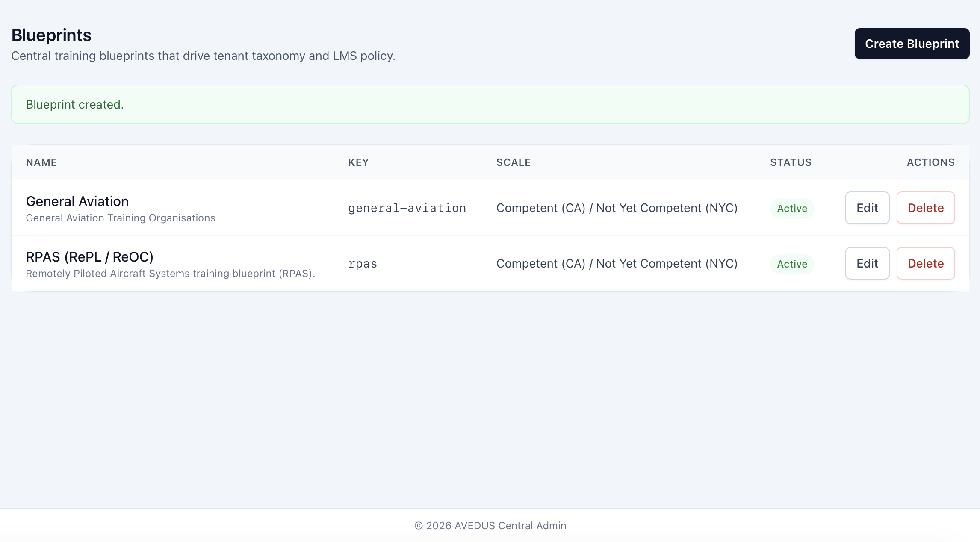980x542 pixels.
Task: Click the AVEDUS Central Admin footer text
Action: (x=490, y=526)
